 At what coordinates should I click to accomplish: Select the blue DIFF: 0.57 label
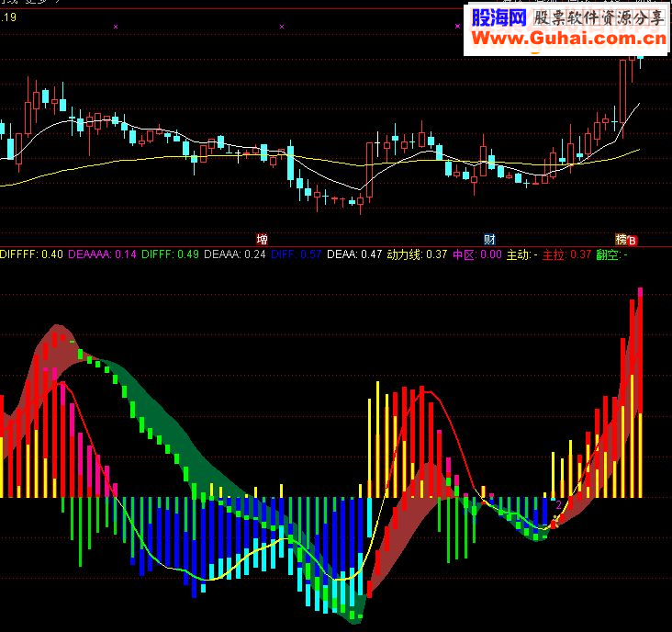[297, 254]
